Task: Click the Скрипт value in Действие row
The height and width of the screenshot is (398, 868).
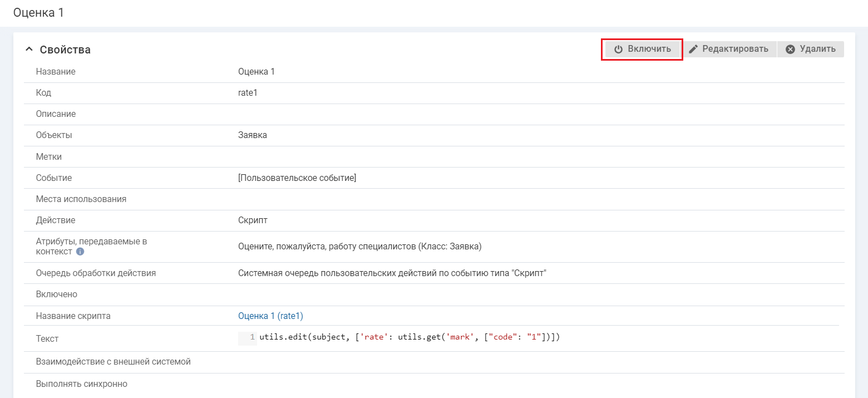Action: 253,220
